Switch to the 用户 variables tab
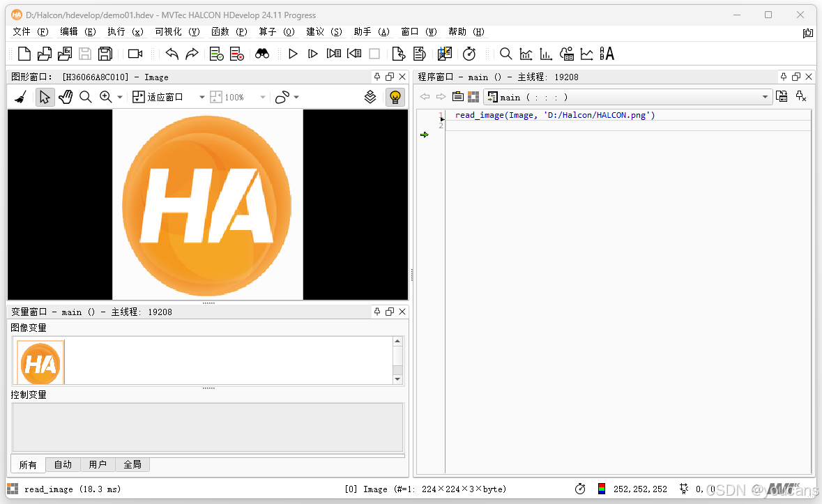The width and height of the screenshot is (822, 504). tap(98, 465)
